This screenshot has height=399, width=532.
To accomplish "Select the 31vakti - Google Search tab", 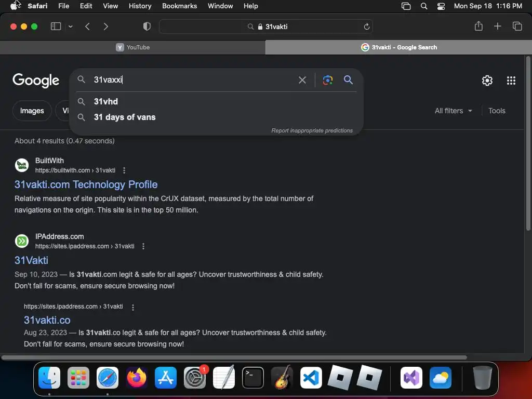I will point(398,47).
